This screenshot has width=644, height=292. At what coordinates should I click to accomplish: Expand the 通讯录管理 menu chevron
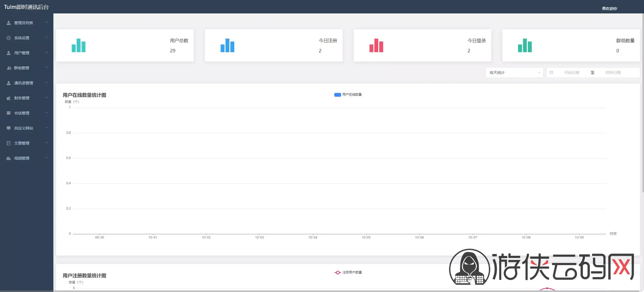[x=46, y=83]
